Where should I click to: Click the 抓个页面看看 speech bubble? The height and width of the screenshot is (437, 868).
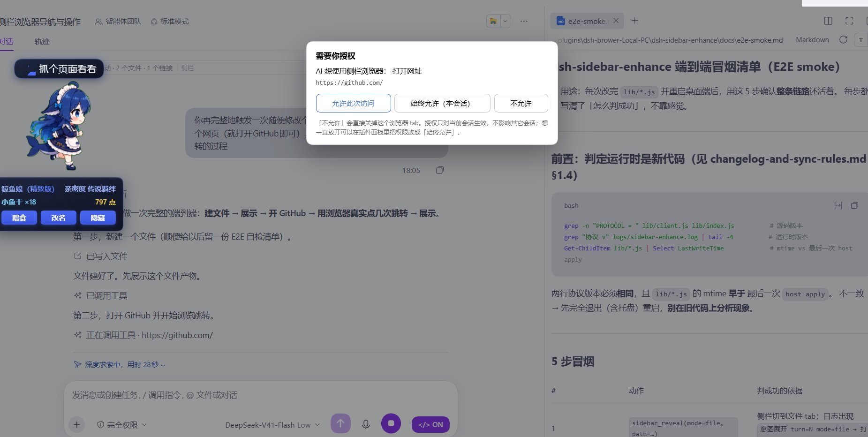[x=59, y=69]
